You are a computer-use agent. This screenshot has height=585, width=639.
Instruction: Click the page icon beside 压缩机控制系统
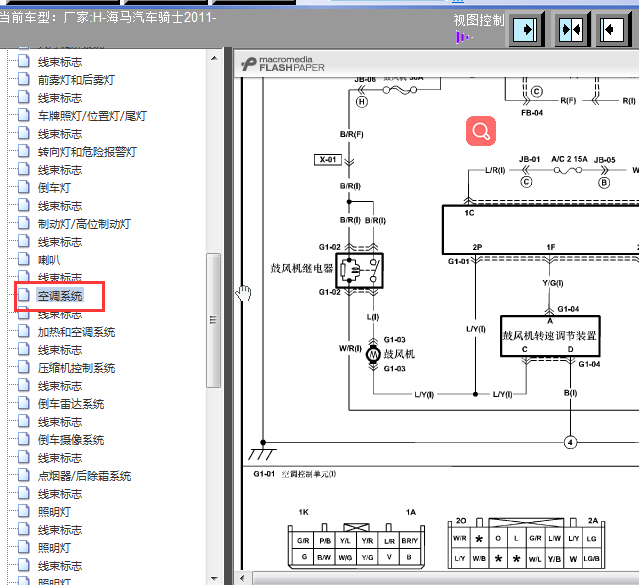pos(24,366)
